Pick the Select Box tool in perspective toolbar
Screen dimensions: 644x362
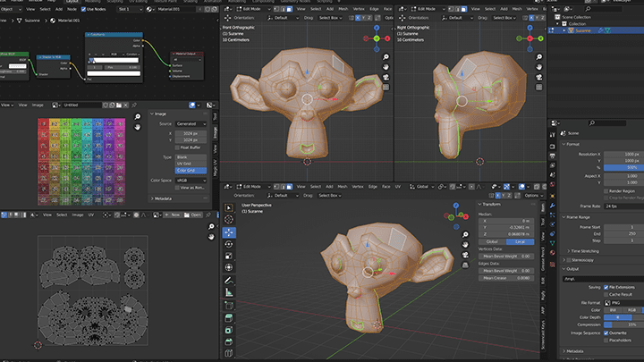click(229, 207)
